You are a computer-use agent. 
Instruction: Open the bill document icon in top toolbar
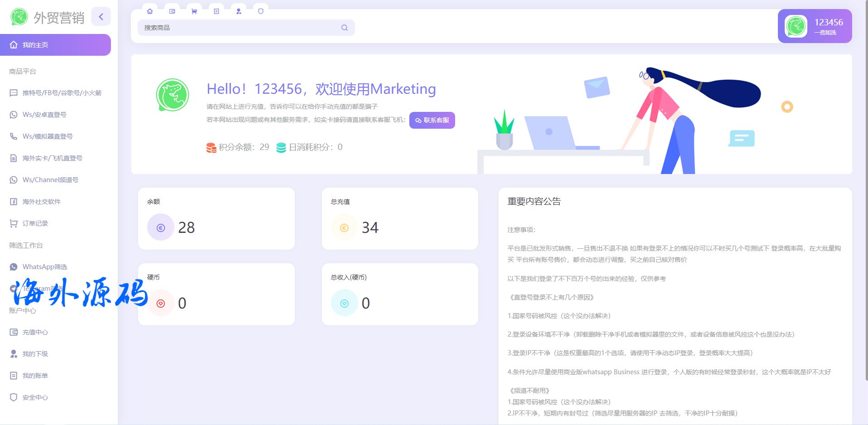pos(216,11)
